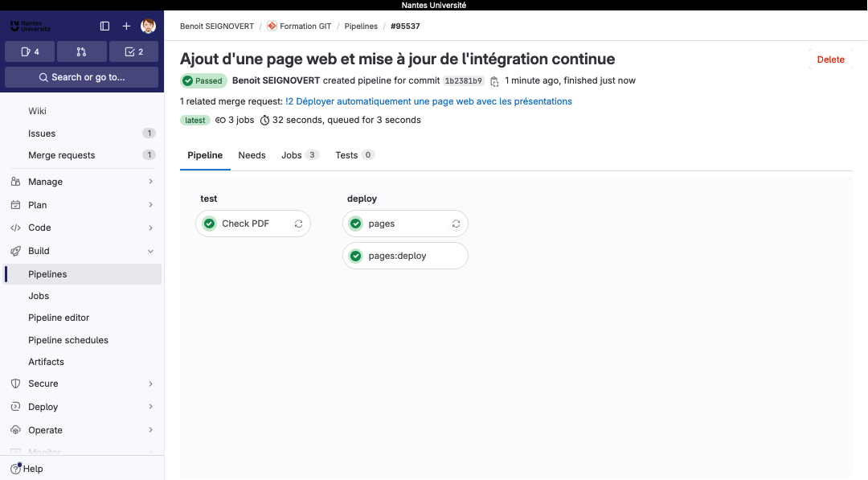The width and height of the screenshot is (868, 480).
Task: Click Benoit SEIGNOVERT author name
Action: pyautogui.click(x=276, y=81)
